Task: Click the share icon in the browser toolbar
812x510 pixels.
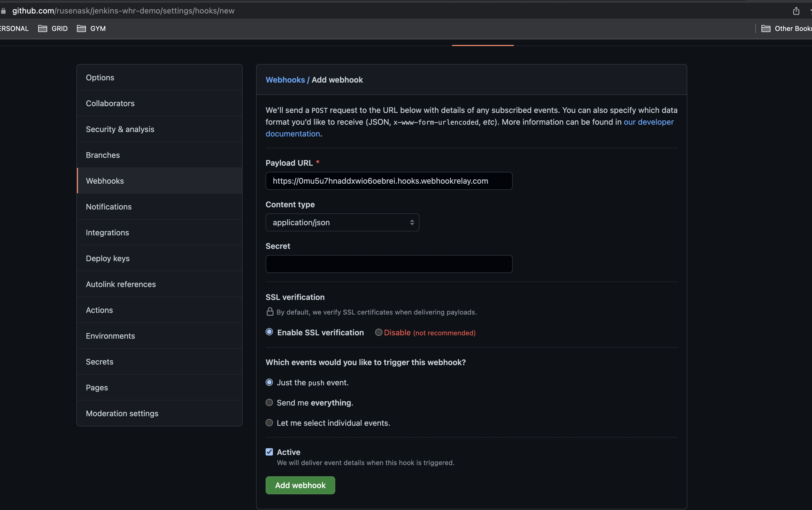Action: pos(797,11)
